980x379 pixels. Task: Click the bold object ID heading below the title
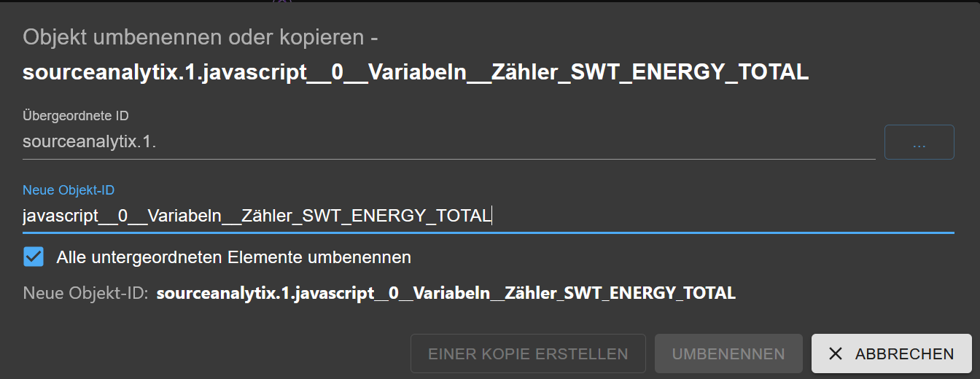click(x=416, y=72)
